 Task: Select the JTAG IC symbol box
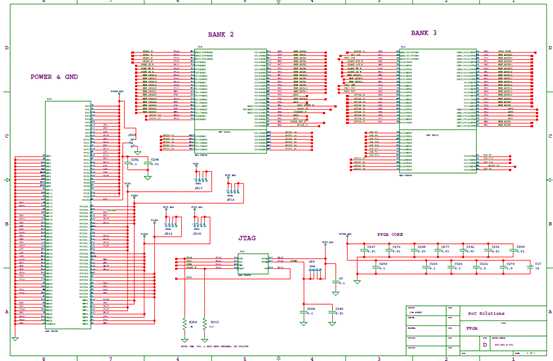point(253,264)
